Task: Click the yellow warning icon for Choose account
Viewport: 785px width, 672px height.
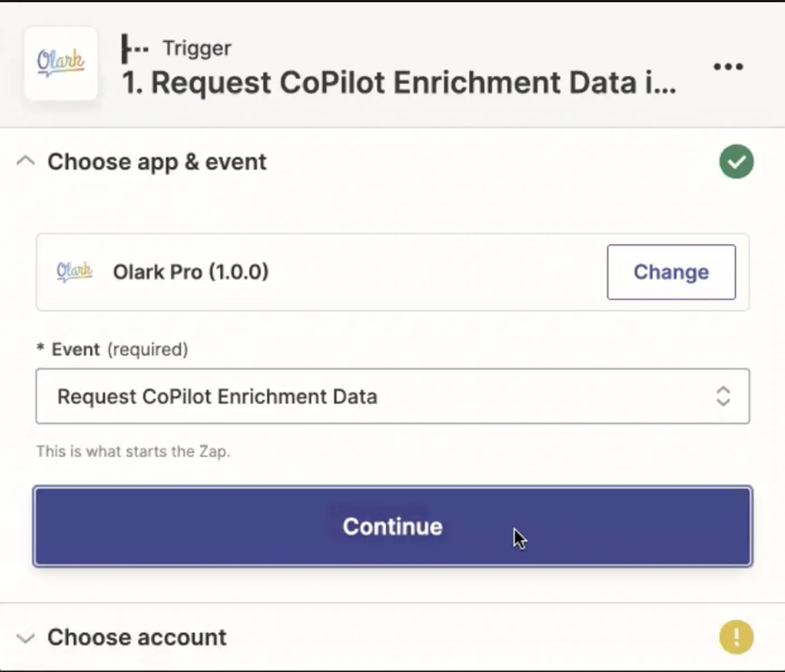Action: point(736,637)
